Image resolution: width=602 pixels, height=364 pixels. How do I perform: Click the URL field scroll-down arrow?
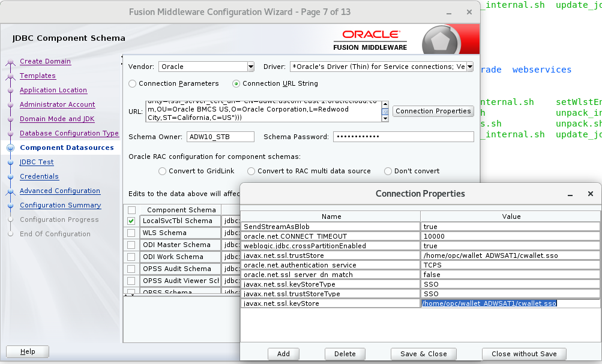pos(385,119)
